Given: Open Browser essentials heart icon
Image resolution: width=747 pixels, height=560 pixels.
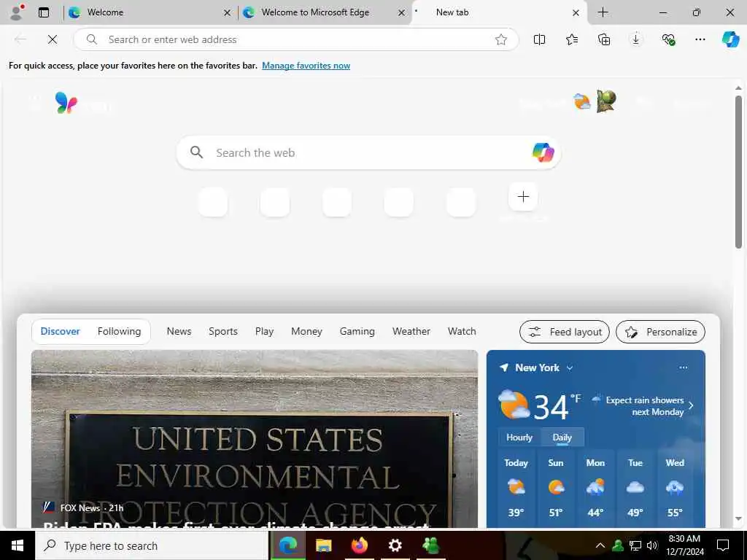Looking at the screenshot, I should [x=668, y=39].
